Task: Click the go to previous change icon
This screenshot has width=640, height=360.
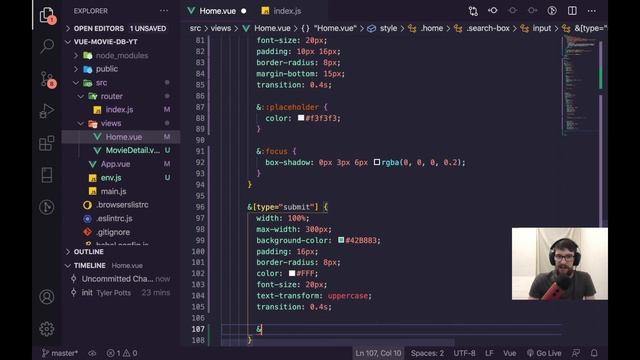Action: pyautogui.click(x=493, y=11)
